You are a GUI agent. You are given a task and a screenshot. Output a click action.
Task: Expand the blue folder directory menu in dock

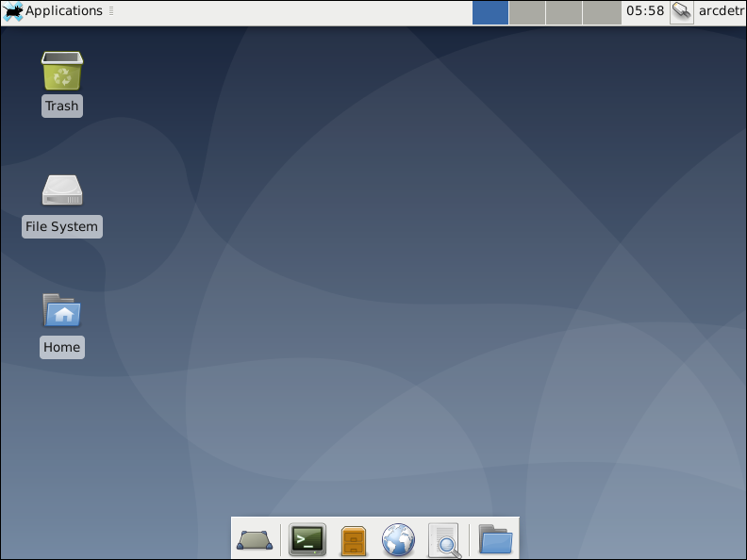[495, 540]
